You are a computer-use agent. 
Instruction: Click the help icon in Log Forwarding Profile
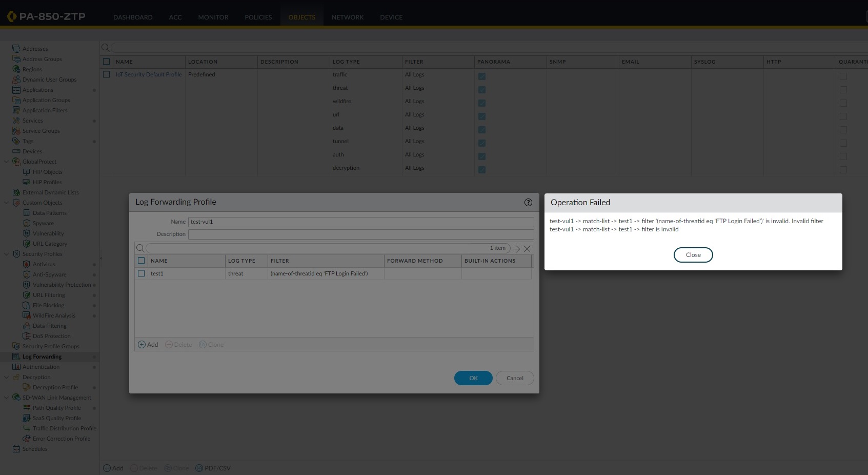[x=528, y=202]
